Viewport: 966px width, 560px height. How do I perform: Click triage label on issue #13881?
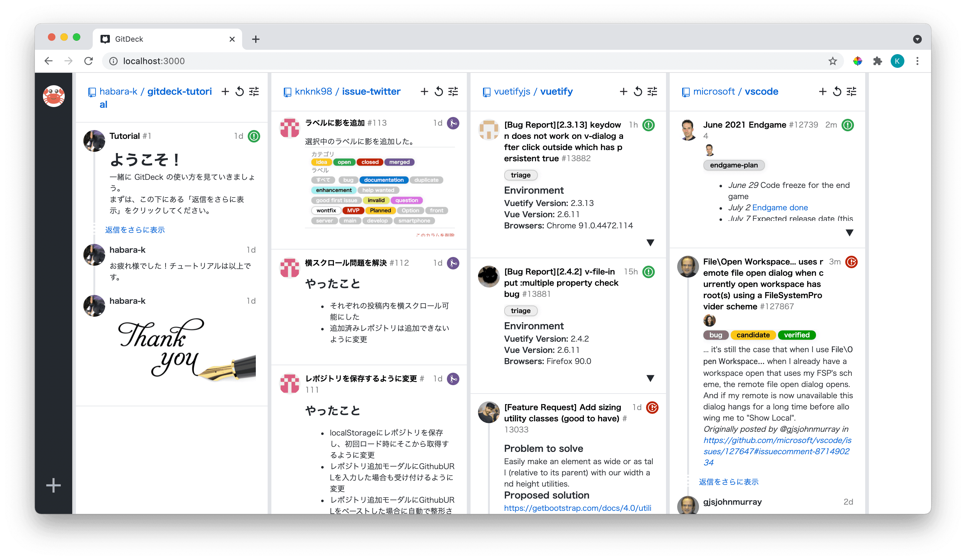521,311
